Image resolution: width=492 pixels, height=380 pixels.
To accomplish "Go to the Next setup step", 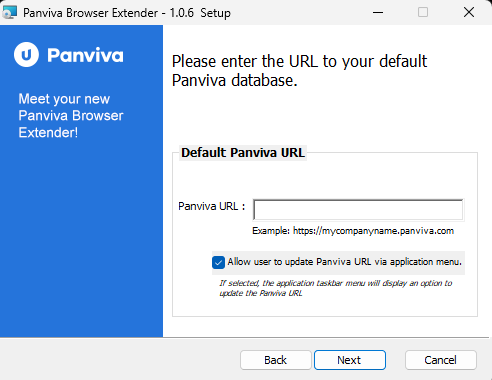I will point(350,360).
